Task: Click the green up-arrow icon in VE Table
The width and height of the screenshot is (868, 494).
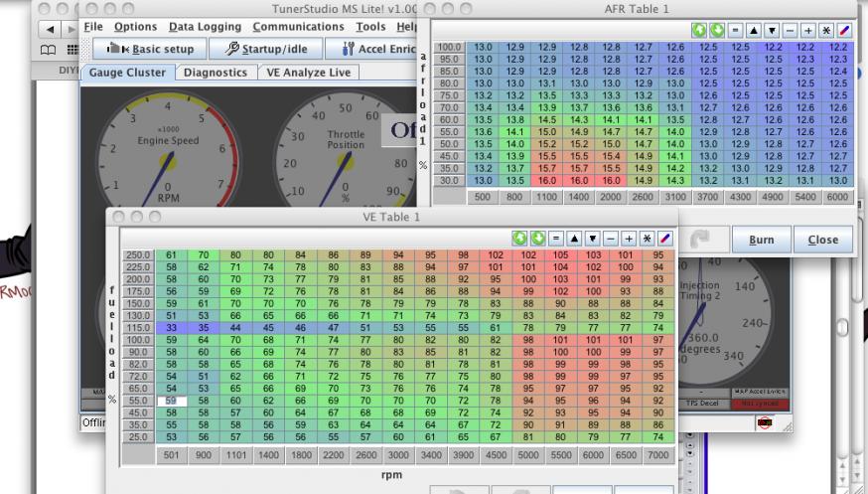Action: 518,239
